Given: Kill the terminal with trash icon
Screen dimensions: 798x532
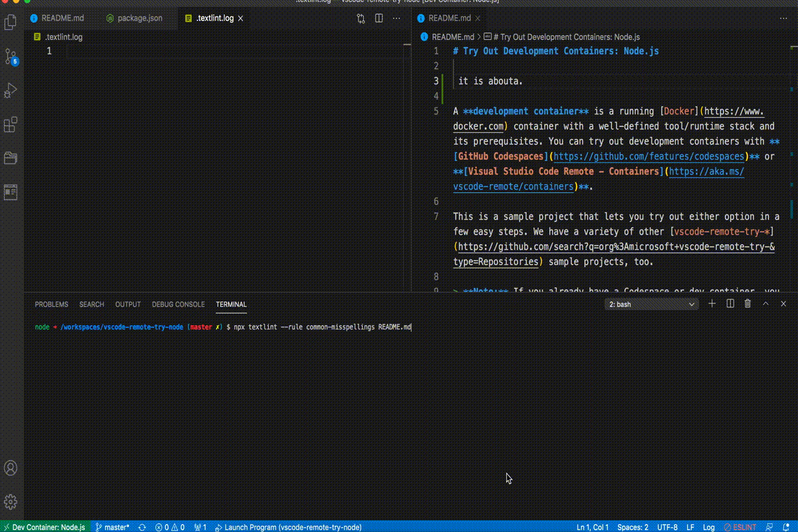Looking at the screenshot, I should pos(747,304).
